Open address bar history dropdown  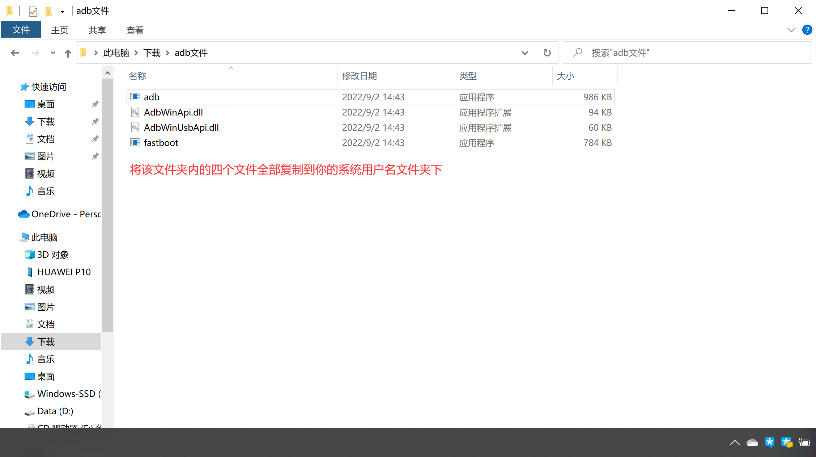pyautogui.click(x=526, y=52)
